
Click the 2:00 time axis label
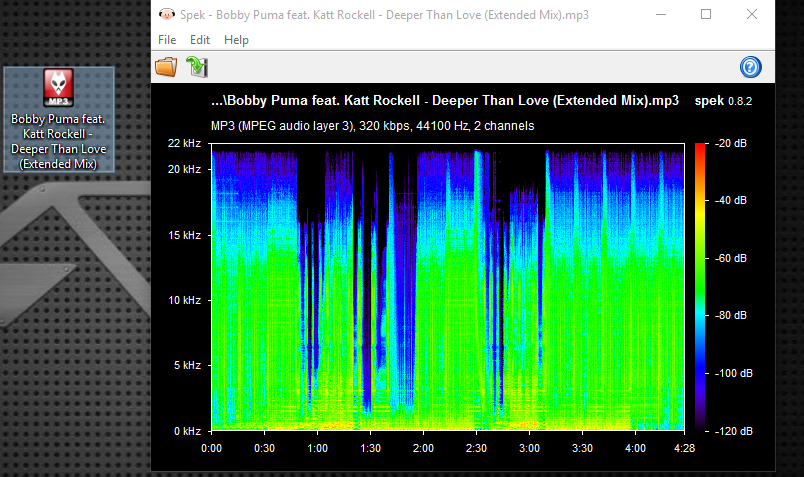[424, 448]
